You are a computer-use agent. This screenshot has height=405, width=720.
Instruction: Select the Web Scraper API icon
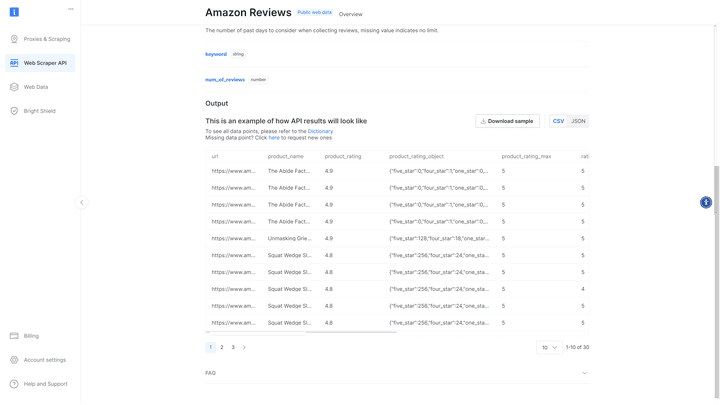click(14, 63)
